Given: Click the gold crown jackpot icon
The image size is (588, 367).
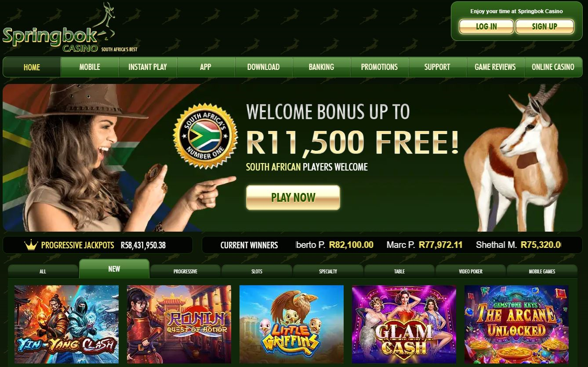Looking at the screenshot, I should tap(31, 245).
